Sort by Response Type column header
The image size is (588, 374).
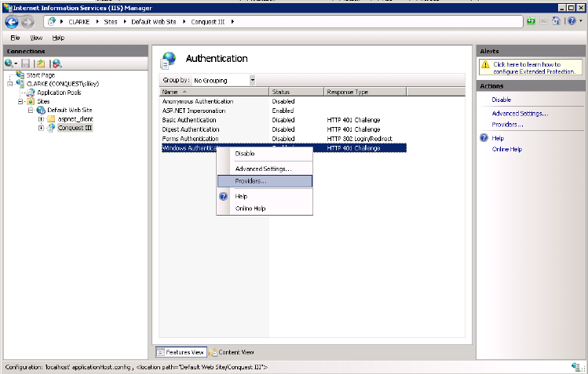tap(365, 92)
